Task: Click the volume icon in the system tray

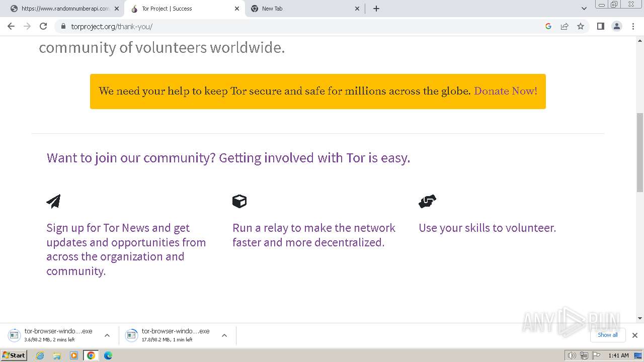Action: point(572,355)
